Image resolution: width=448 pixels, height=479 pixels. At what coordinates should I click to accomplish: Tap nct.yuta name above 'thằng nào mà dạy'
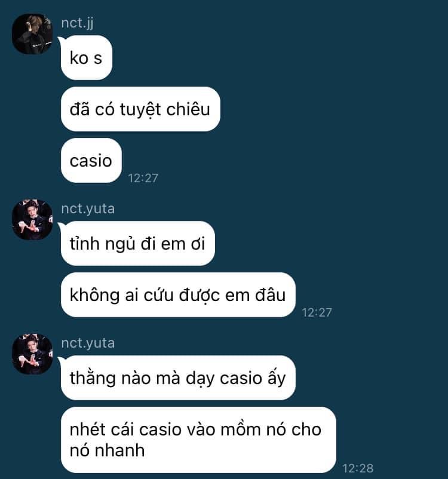88,343
